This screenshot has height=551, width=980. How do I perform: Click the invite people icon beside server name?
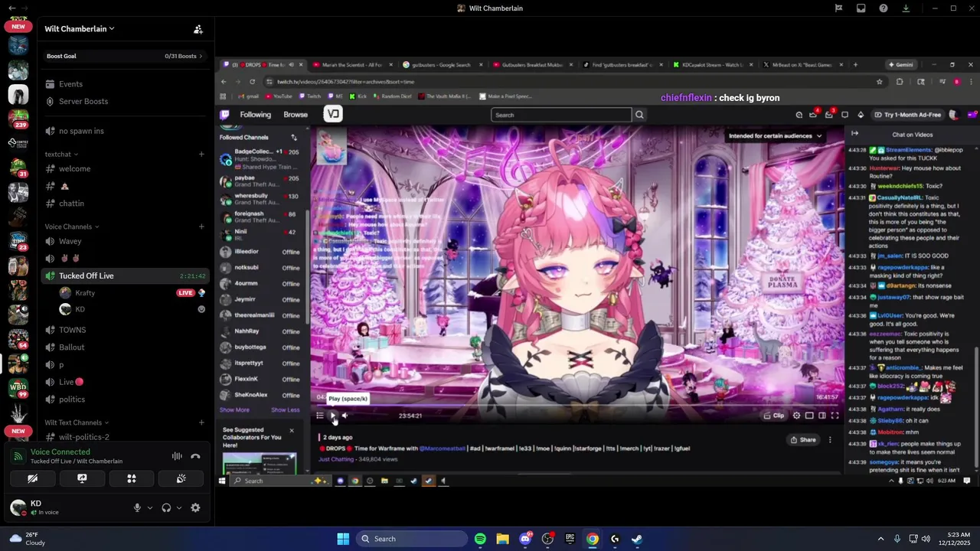pyautogui.click(x=198, y=29)
